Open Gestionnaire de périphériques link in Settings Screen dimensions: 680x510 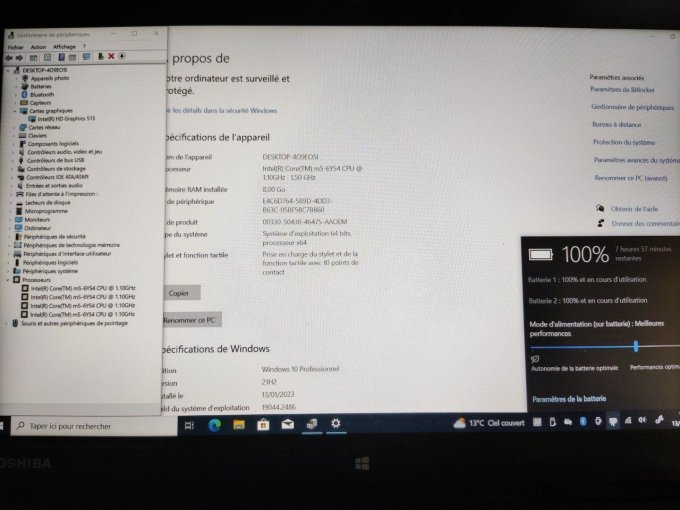tap(633, 107)
